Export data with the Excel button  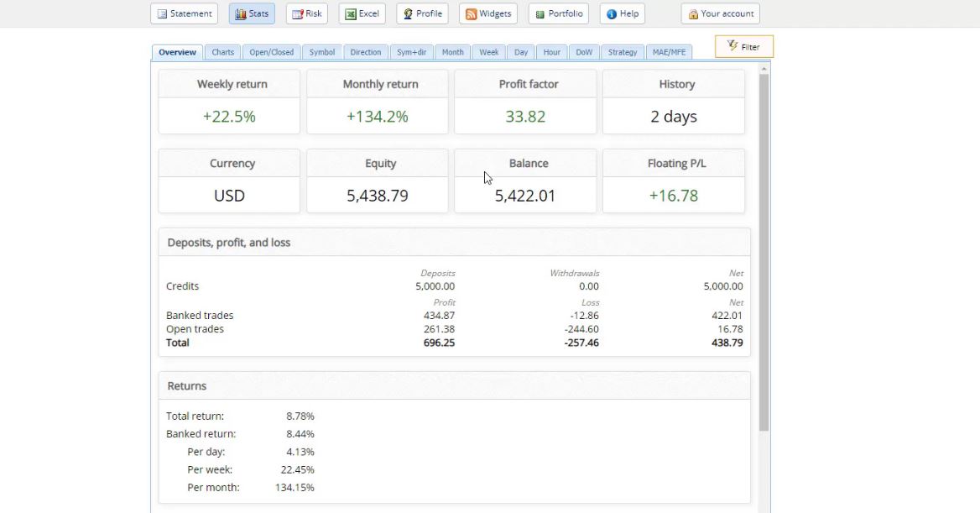pos(362,13)
